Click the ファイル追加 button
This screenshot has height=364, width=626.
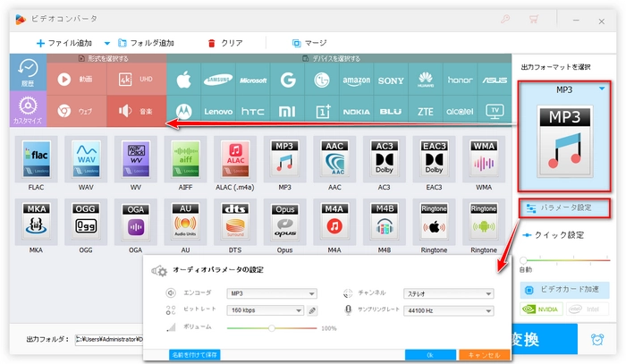(x=64, y=43)
